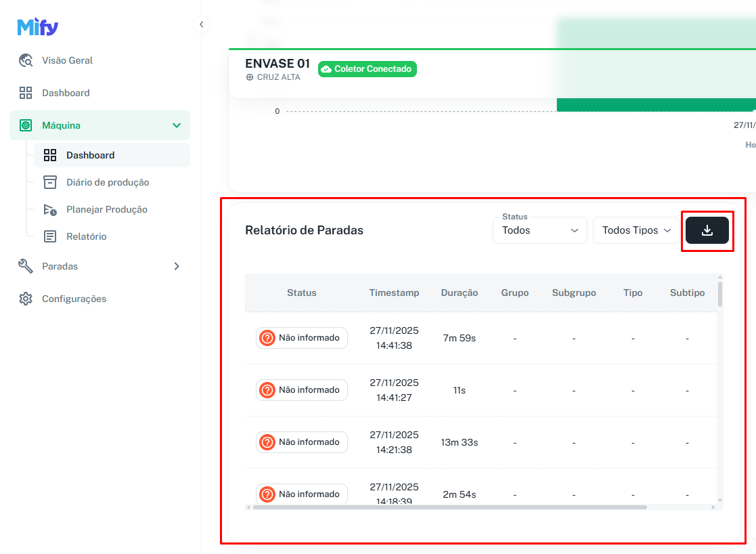Click the Não informado status at 14:41:38
The height and width of the screenshot is (554, 756).
302,338
